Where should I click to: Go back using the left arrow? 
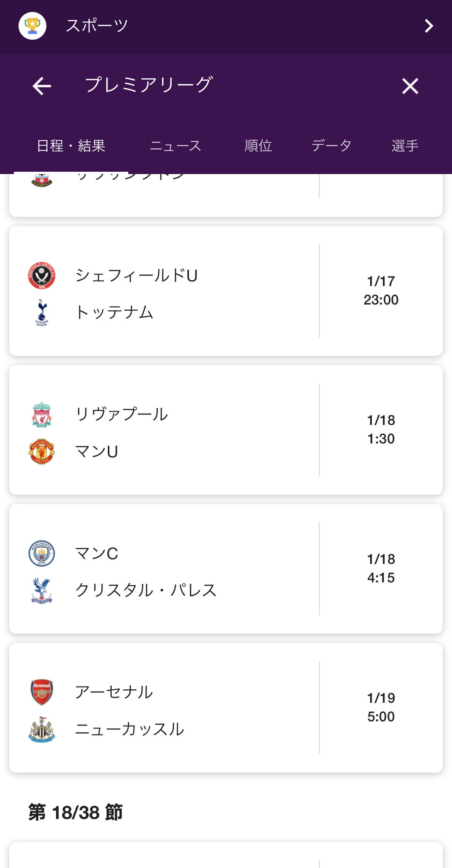click(42, 86)
